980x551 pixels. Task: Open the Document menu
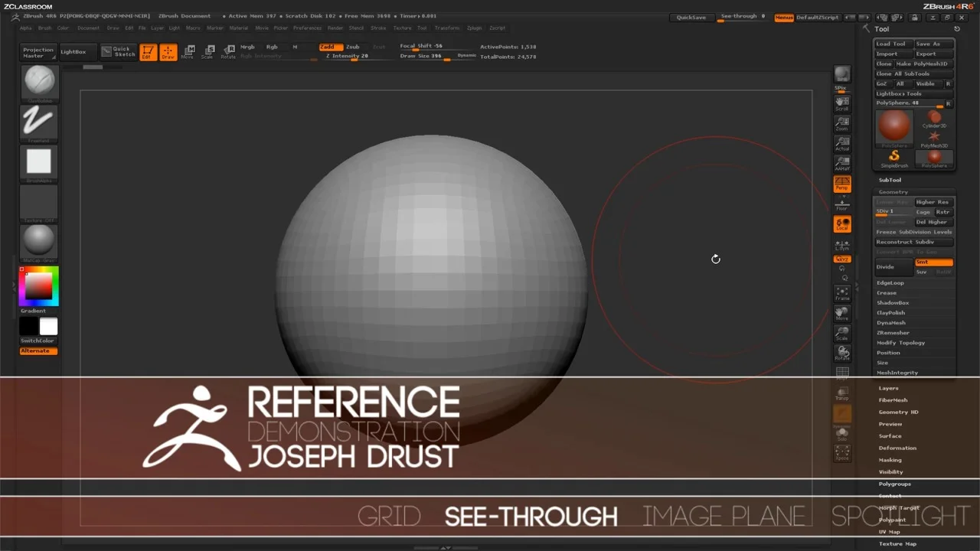[88, 28]
